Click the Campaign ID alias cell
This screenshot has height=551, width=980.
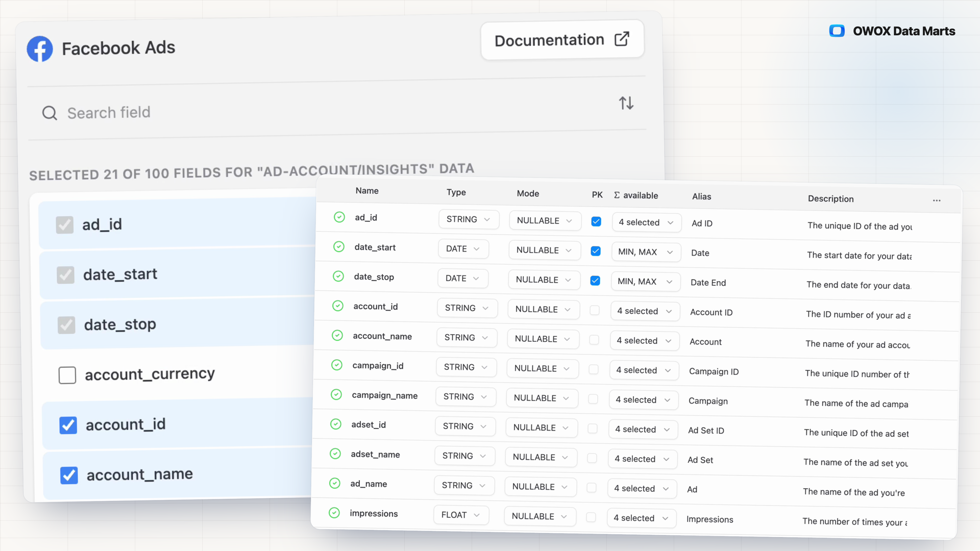coord(714,371)
